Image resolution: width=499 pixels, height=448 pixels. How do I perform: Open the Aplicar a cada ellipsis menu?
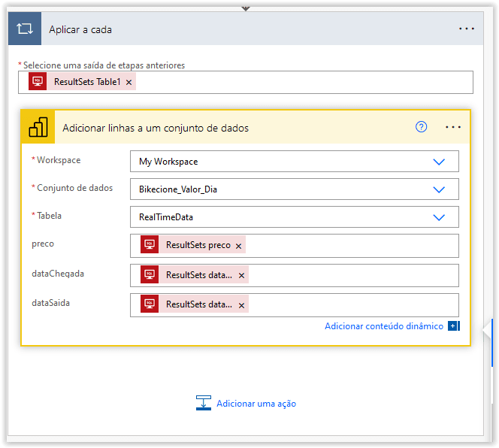pyautogui.click(x=466, y=29)
